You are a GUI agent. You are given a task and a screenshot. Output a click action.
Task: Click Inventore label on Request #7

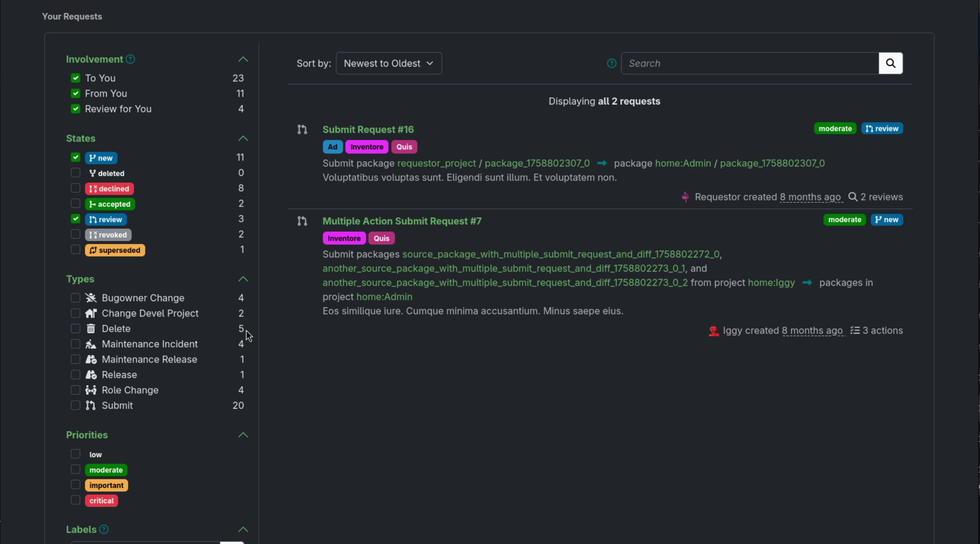(x=344, y=238)
